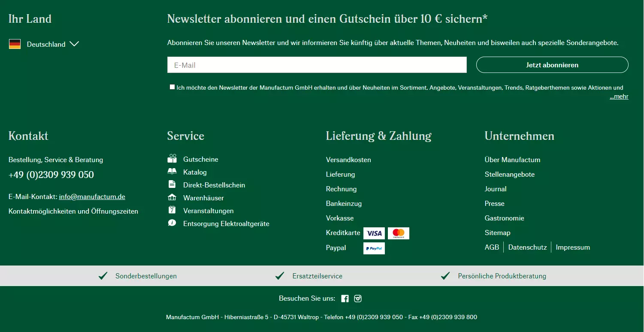
Task: Click the German flag icon
Action: point(15,44)
